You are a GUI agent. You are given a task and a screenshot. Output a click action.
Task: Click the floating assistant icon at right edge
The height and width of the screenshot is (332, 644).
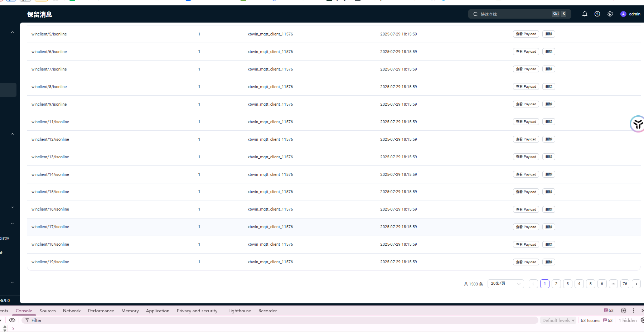pos(638,124)
